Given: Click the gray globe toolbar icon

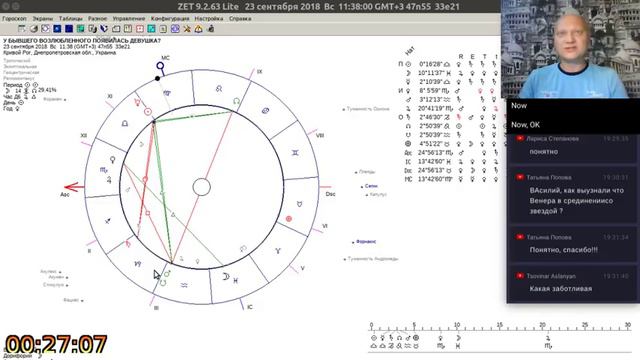Looking at the screenshot, I should (x=33, y=29).
